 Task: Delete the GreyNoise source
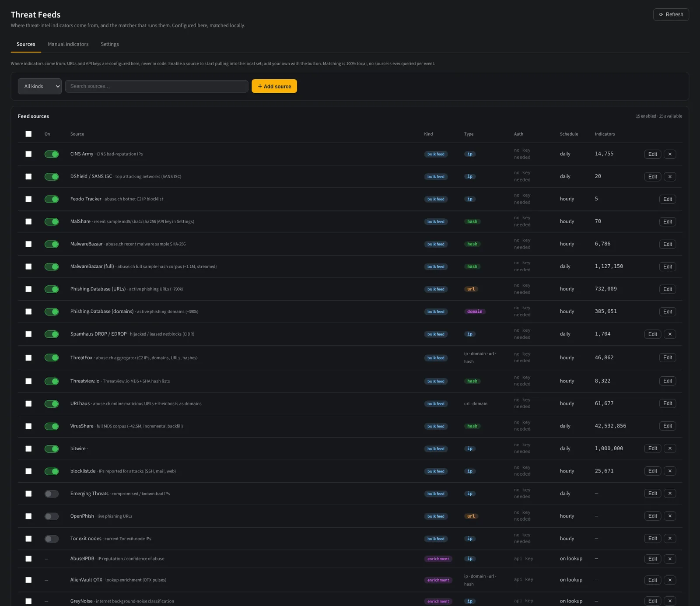(670, 601)
